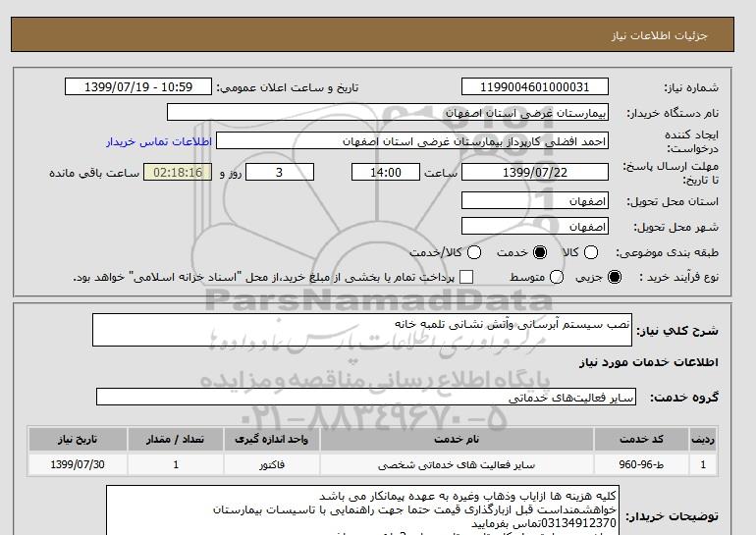This screenshot has width=756, height=535.
Task: Click the response deadline date 1399/07/22
Action: tap(535, 172)
